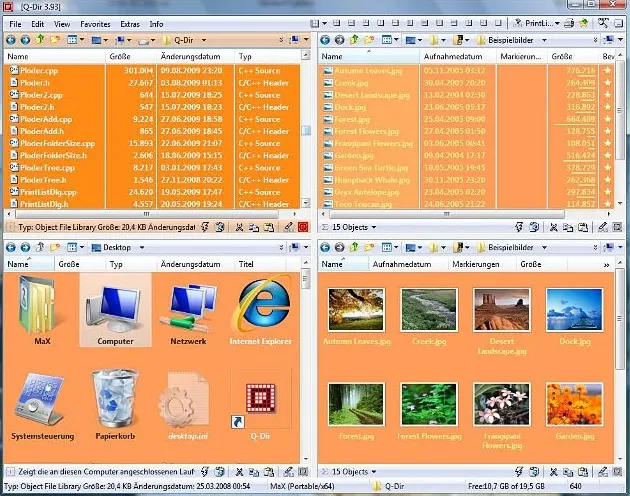
Task: Open the PrintLi... dropdown in main toolbar
Action: pyautogui.click(x=557, y=24)
